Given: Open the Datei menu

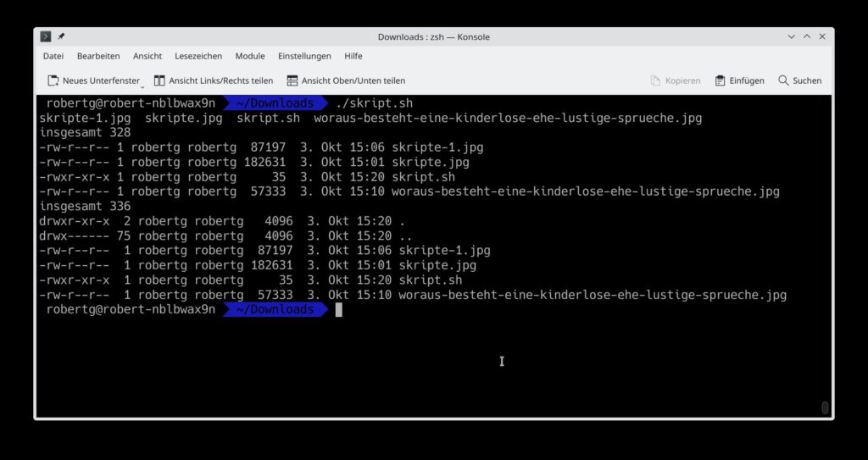Looking at the screenshot, I should 53,56.
